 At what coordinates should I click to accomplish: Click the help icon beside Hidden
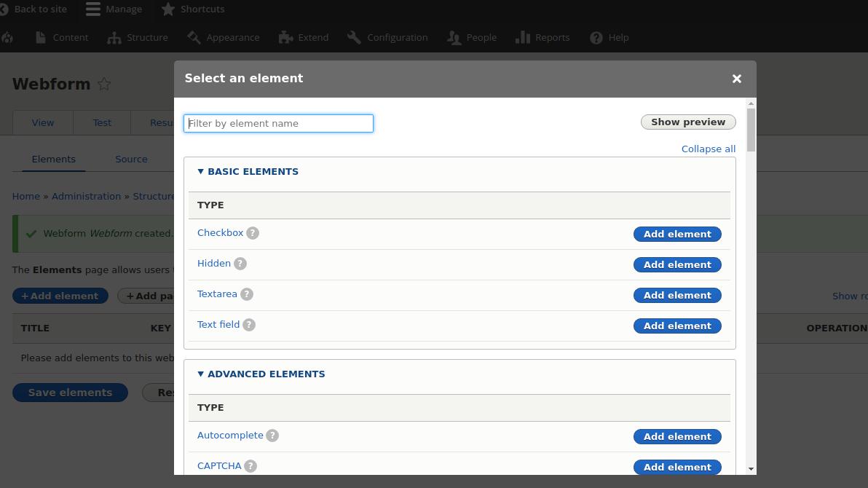pos(240,264)
